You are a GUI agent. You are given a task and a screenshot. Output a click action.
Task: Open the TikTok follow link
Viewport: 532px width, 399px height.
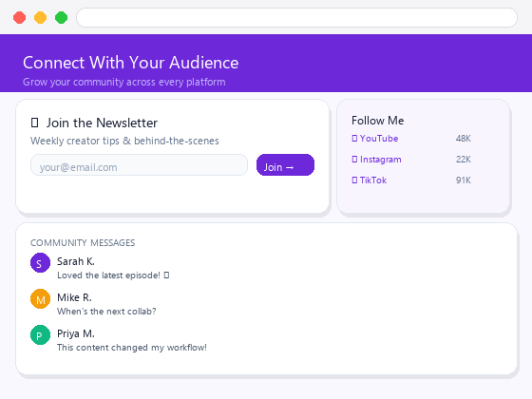(x=370, y=180)
